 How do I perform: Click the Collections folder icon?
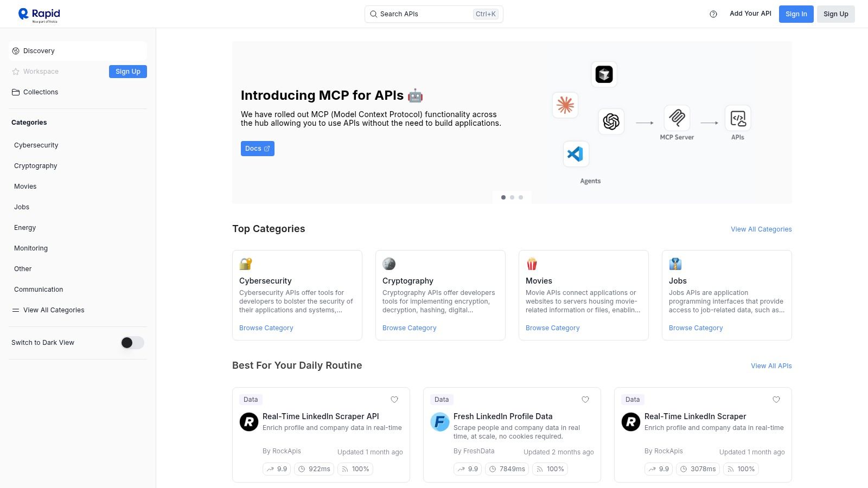16,92
